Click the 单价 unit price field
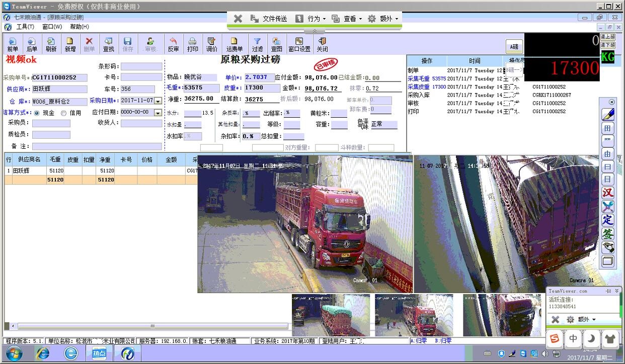This screenshot has height=364, width=625. [x=259, y=77]
